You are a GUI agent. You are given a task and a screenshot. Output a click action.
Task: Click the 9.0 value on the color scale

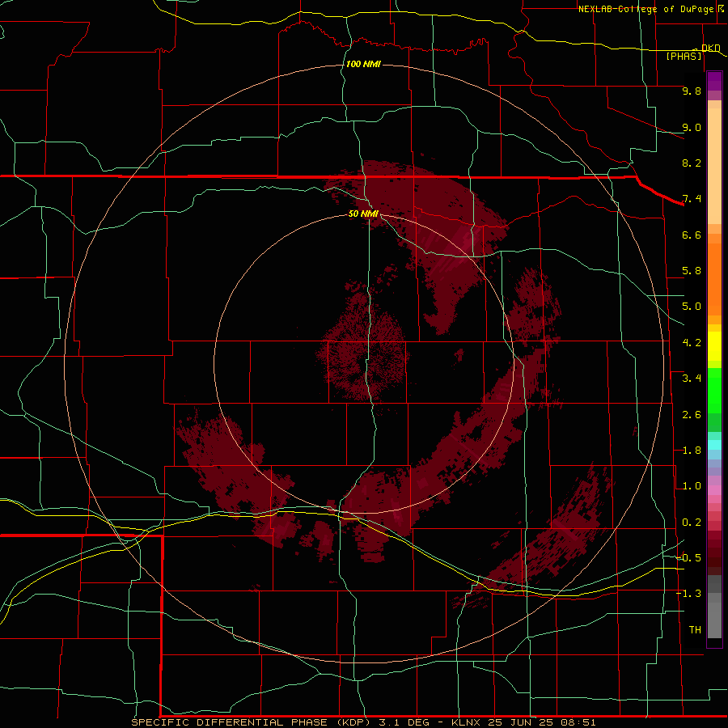pyautogui.click(x=692, y=127)
